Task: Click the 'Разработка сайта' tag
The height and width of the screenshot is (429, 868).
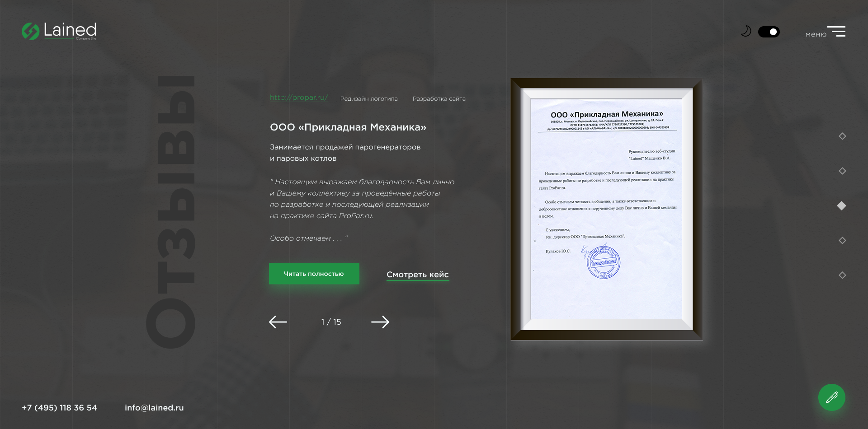Action: 439,99
